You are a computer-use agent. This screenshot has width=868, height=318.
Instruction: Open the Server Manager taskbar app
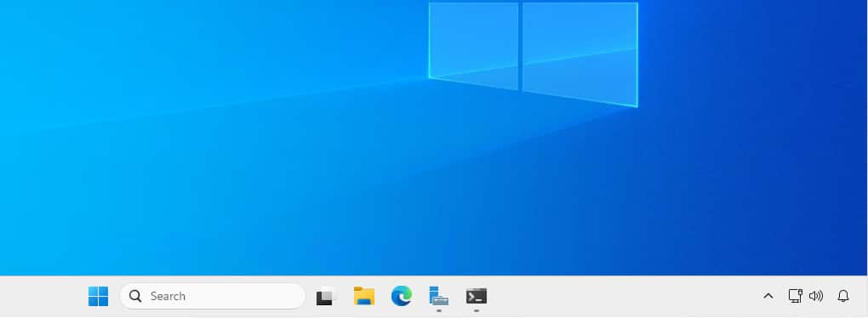pyautogui.click(x=439, y=296)
